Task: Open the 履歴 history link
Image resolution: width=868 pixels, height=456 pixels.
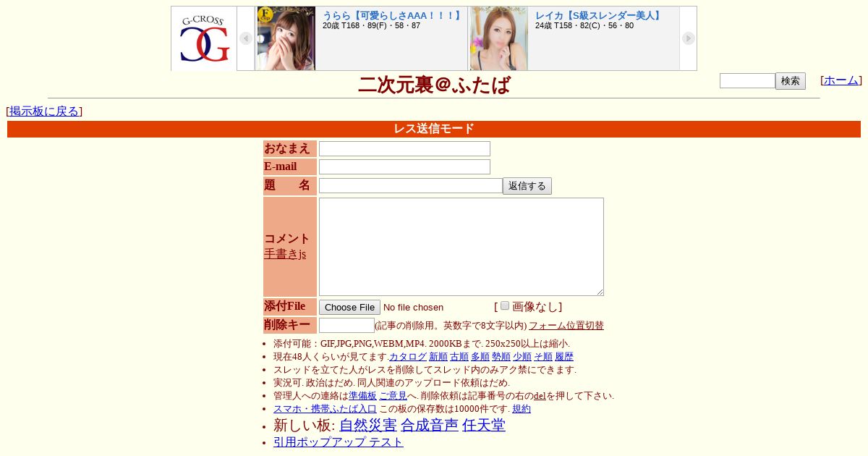Action: pos(564,357)
